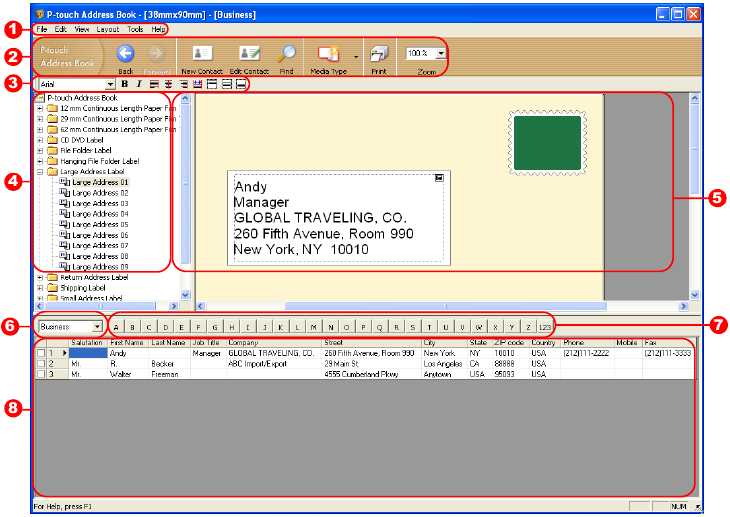Click the Media Type icon
730x517 pixels.
(328, 54)
